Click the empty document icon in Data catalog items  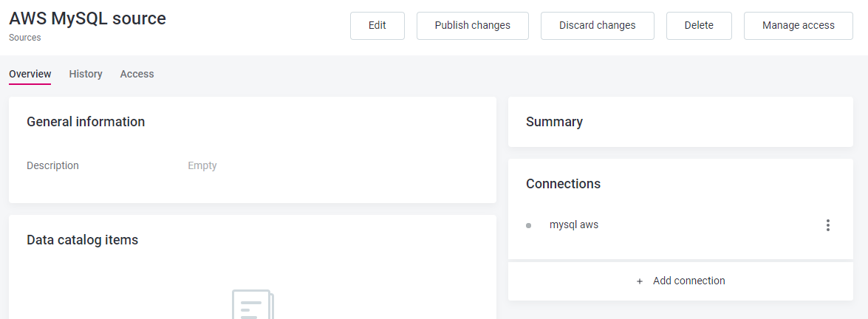(x=253, y=304)
